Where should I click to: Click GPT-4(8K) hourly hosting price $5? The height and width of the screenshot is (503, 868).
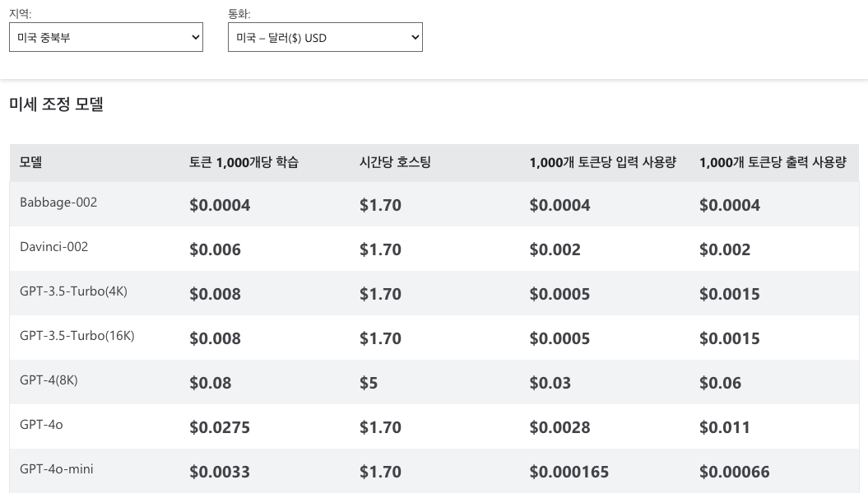[x=369, y=383]
